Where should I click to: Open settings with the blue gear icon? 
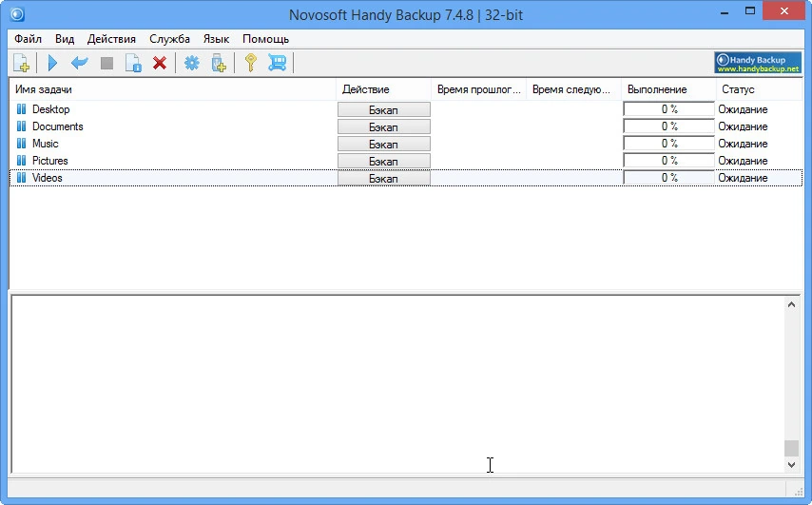192,63
